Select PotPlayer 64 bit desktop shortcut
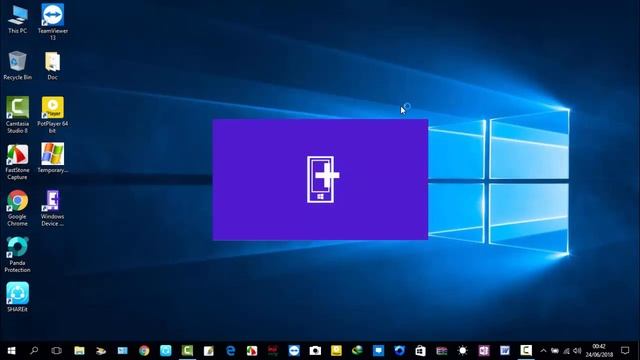640x360 pixels. (53, 115)
